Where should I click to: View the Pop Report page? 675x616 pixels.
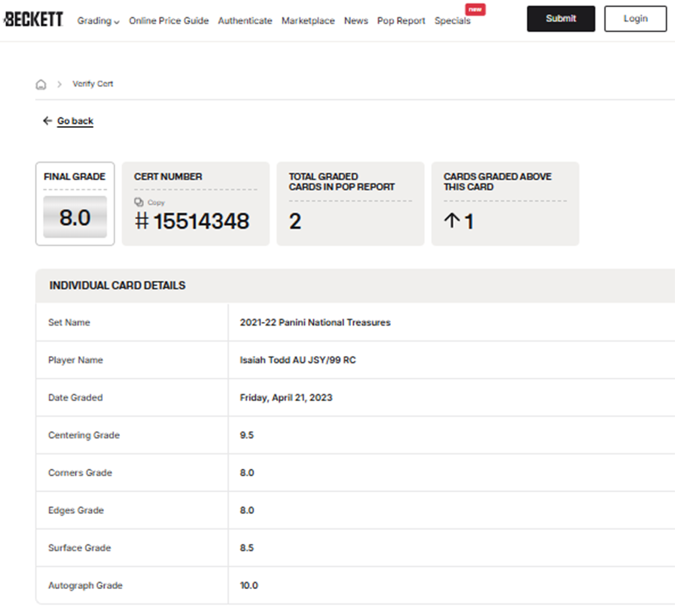pyautogui.click(x=401, y=21)
